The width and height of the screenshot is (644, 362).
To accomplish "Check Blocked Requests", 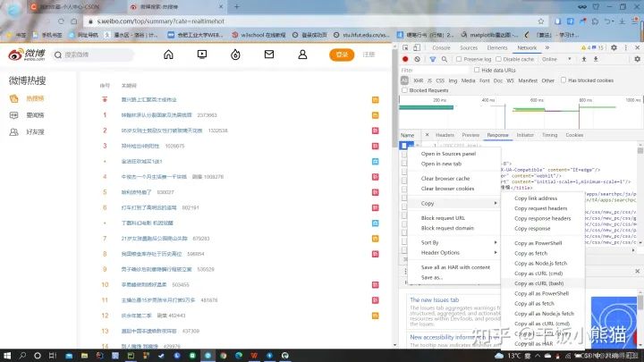I will pyautogui.click(x=404, y=90).
